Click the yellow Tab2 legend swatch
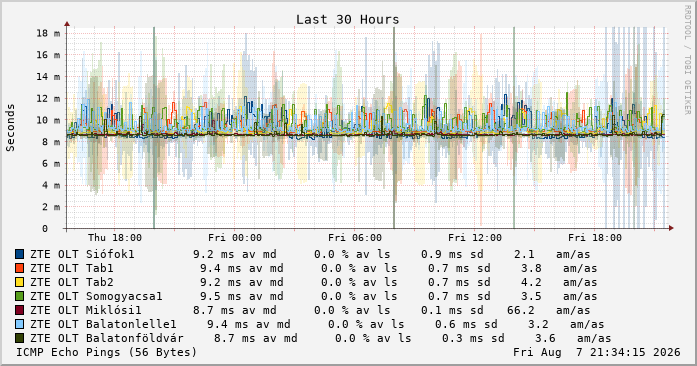 20,282
